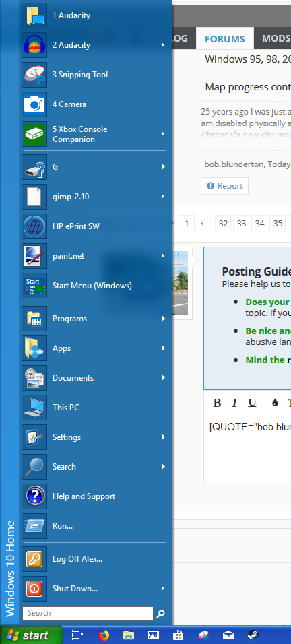The image size is (291, 644).
Task: Open This PC icon
Action: (x=34, y=408)
